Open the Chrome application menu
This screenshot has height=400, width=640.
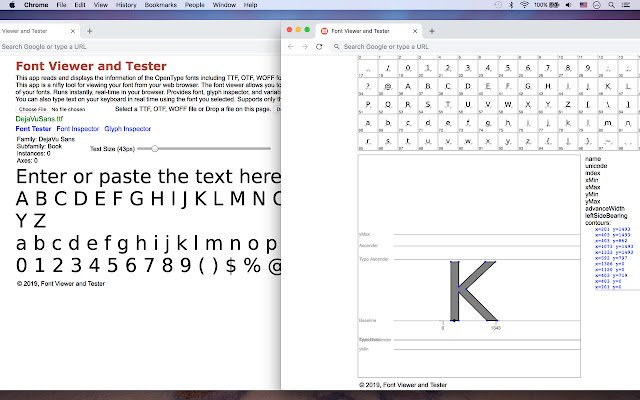[36, 5]
